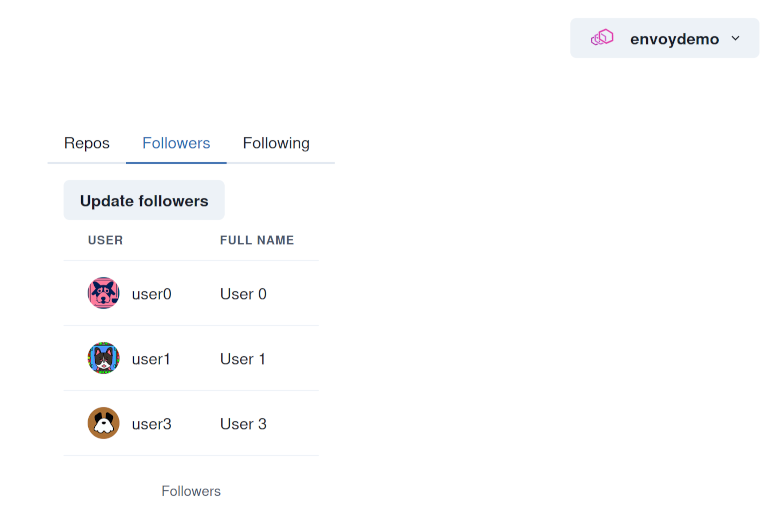The width and height of the screenshot is (780, 527).
Task: Click the pink envoydemo logo icon
Action: tap(602, 38)
